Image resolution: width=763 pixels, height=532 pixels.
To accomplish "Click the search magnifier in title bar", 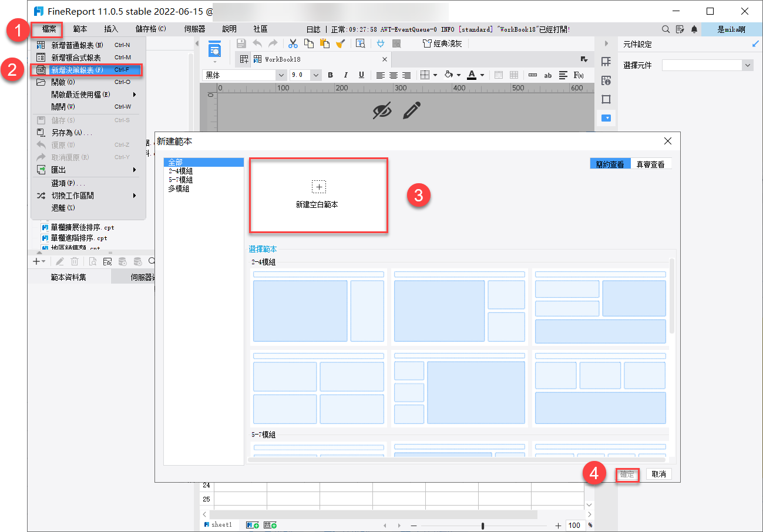I will click(x=665, y=29).
